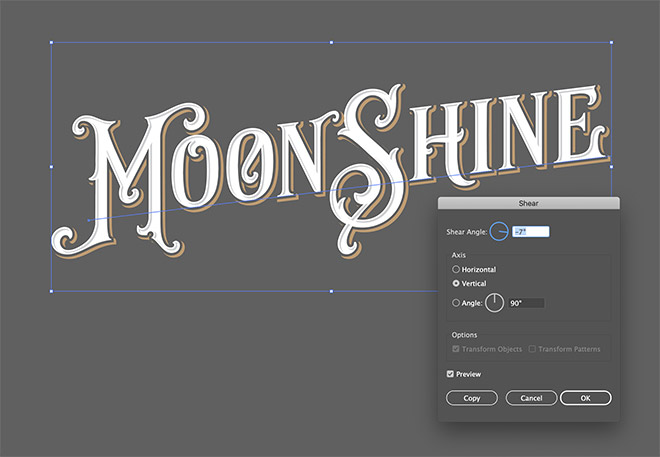Image resolution: width=660 pixels, height=457 pixels.
Task: Click the Shear dialog title bar
Action: pos(528,202)
